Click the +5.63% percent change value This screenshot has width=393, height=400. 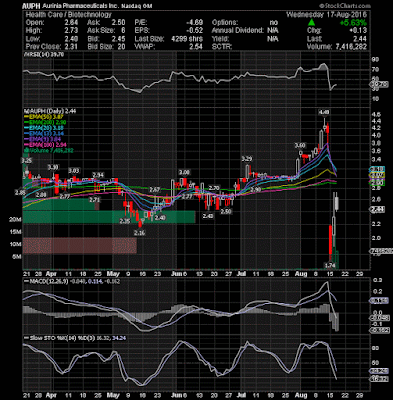[x=353, y=23]
